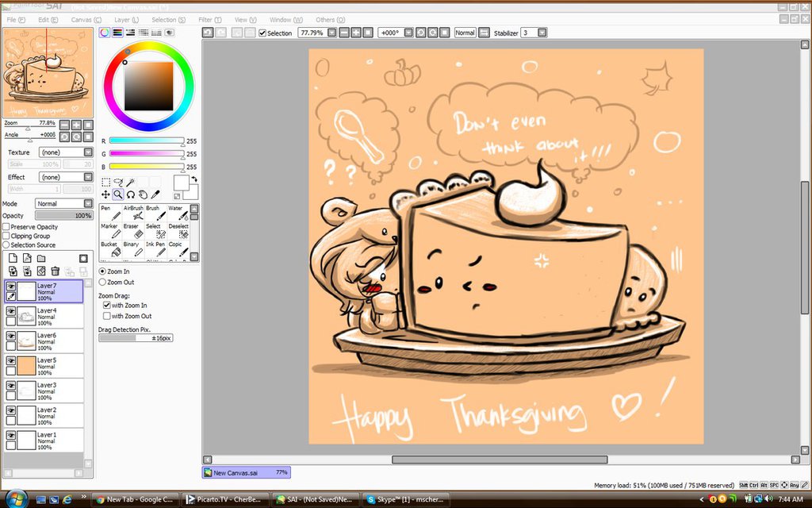The image size is (812, 508).
Task: Select the Marker tool
Action: coord(109,231)
